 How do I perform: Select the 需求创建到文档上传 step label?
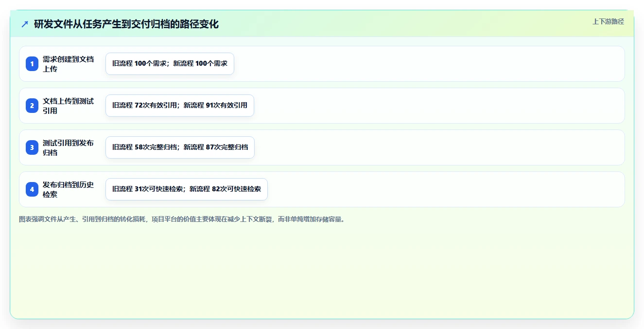click(69, 64)
